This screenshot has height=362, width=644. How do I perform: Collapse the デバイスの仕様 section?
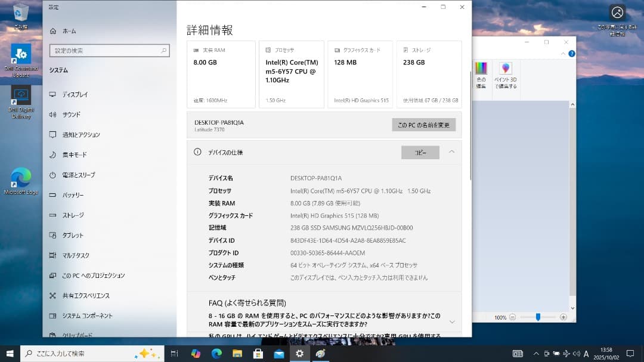tap(452, 152)
